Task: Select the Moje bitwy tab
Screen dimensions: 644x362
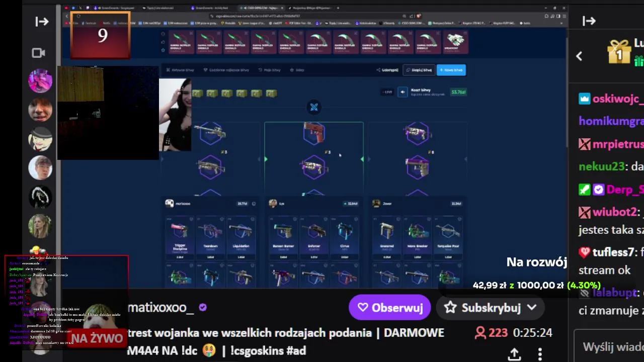Action: click(270, 70)
